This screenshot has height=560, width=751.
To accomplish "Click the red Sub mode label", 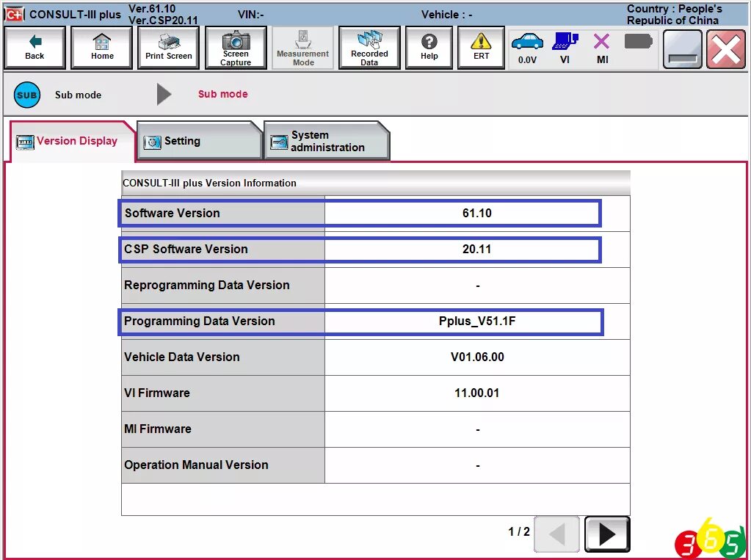I will (x=222, y=94).
